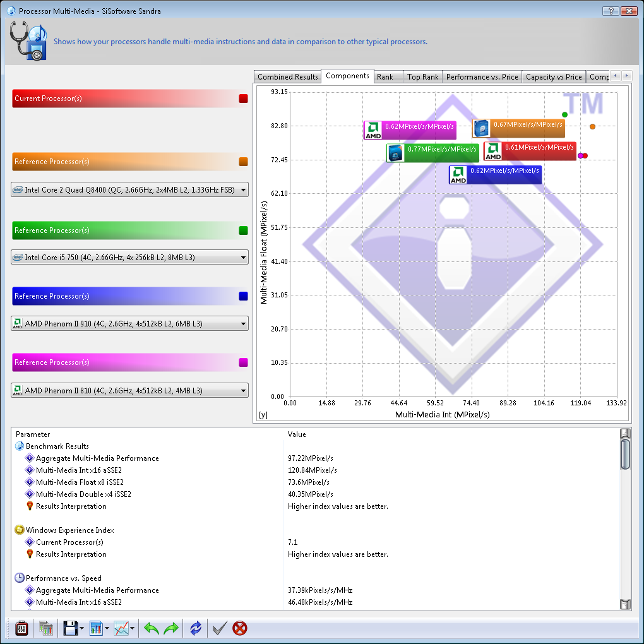
Task: Click the Benchmark Results section icon
Action: tap(20, 446)
